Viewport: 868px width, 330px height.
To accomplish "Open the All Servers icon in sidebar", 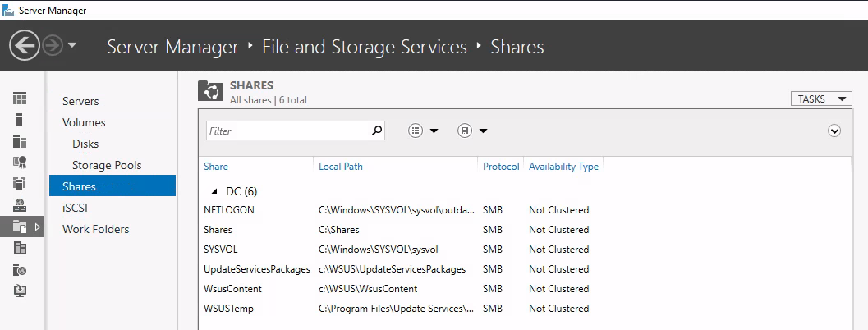I will [20, 141].
